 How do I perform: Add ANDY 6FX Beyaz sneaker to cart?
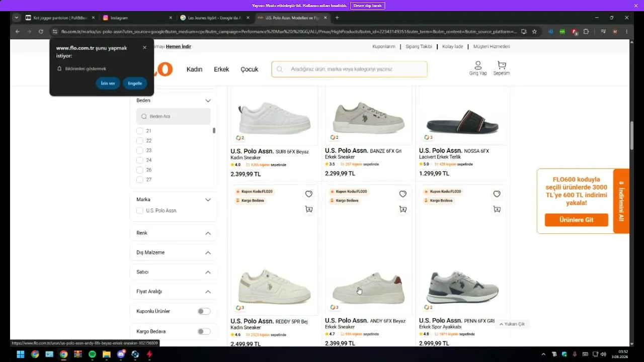tap(403, 209)
